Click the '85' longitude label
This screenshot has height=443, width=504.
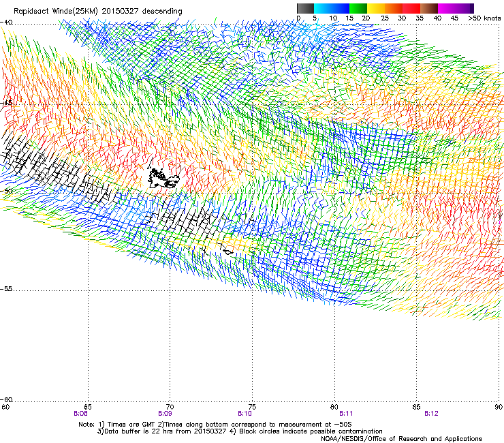click(416, 407)
